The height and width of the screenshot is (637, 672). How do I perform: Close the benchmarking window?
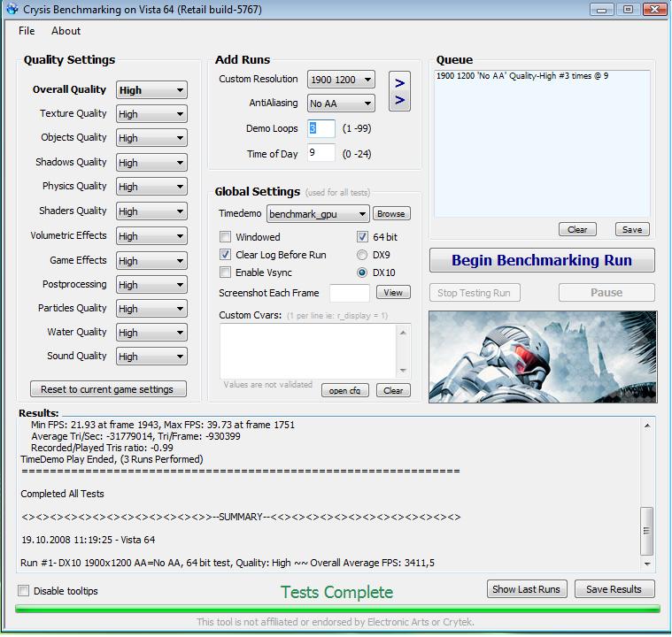[654, 9]
